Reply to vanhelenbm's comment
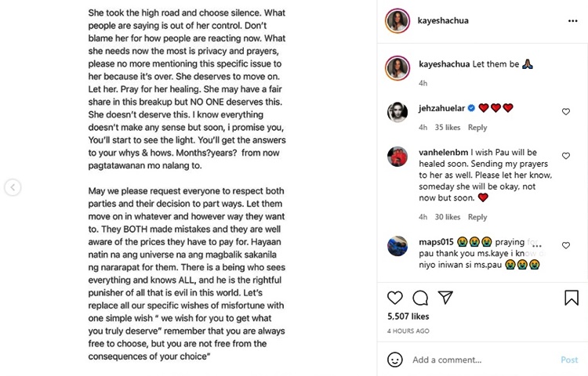Image resolution: width=588 pixels, height=376 pixels. (x=477, y=217)
